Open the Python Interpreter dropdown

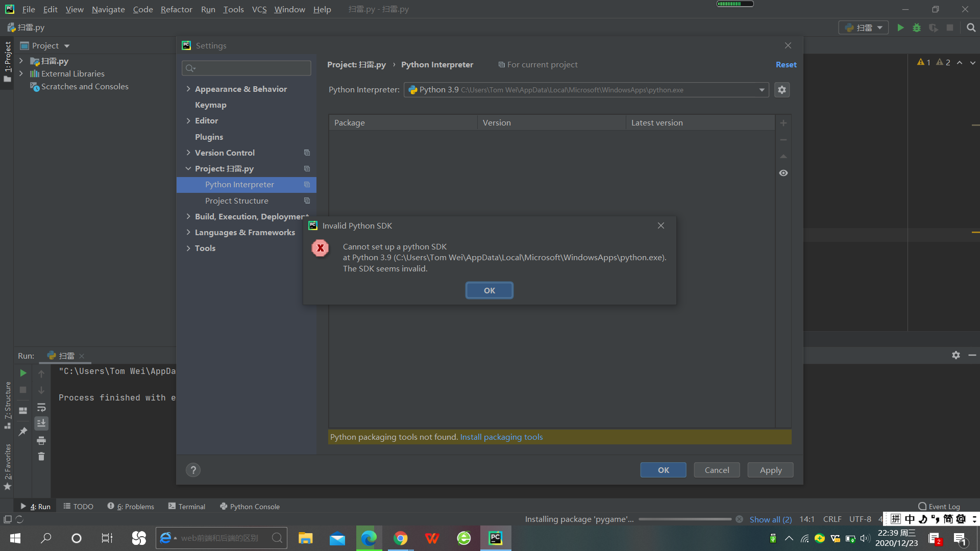[x=762, y=90]
